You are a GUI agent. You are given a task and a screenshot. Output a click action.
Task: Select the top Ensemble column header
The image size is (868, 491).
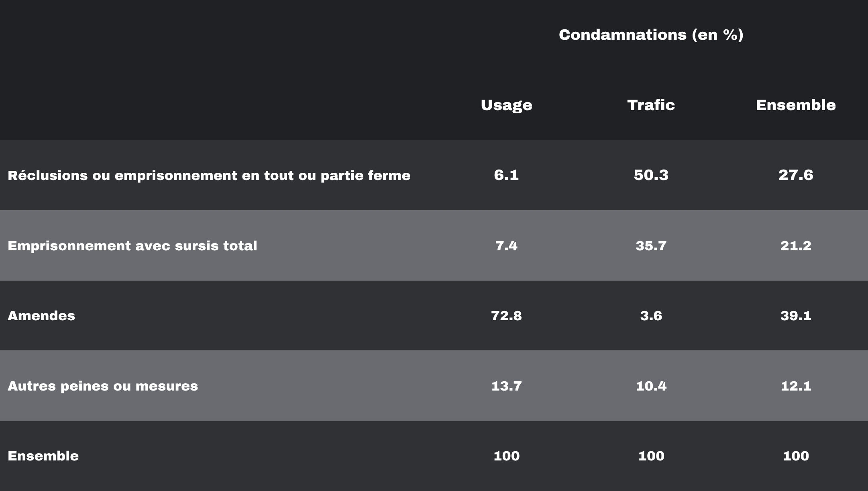click(796, 105)
